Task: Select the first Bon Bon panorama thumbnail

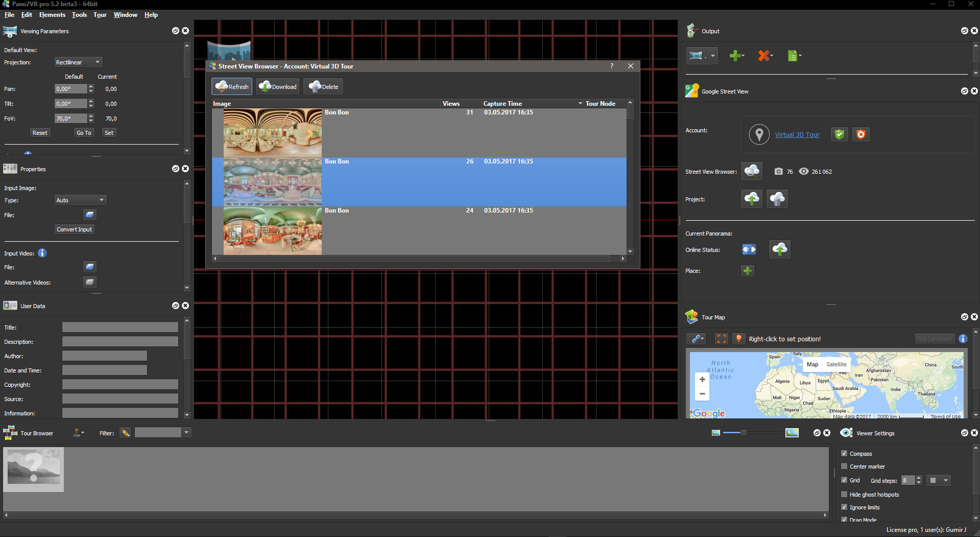Action: click(x=273, y=133)
